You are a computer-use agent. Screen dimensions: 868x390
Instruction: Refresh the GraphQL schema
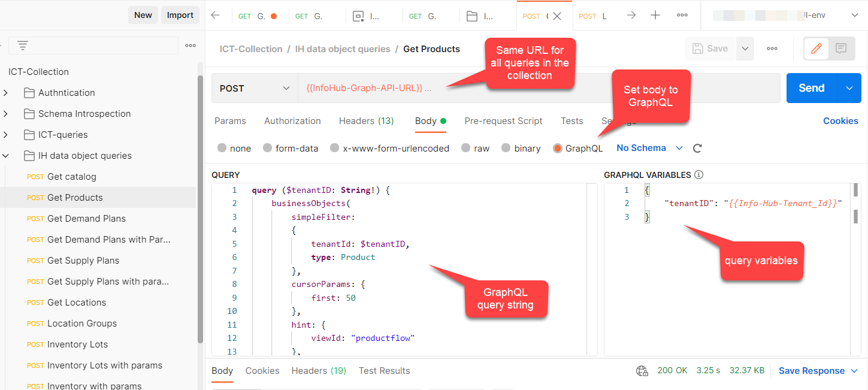(697, 147)
